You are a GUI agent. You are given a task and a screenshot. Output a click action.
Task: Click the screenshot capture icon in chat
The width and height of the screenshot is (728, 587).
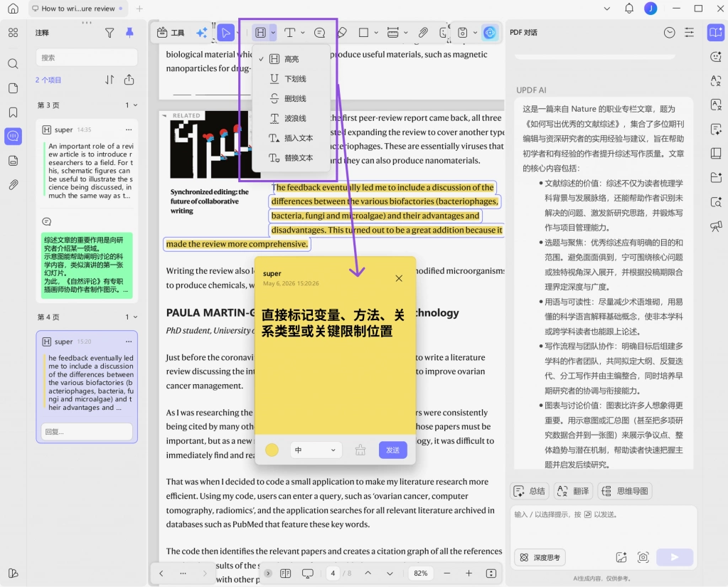pyautogui.click(x=643, y=557)
